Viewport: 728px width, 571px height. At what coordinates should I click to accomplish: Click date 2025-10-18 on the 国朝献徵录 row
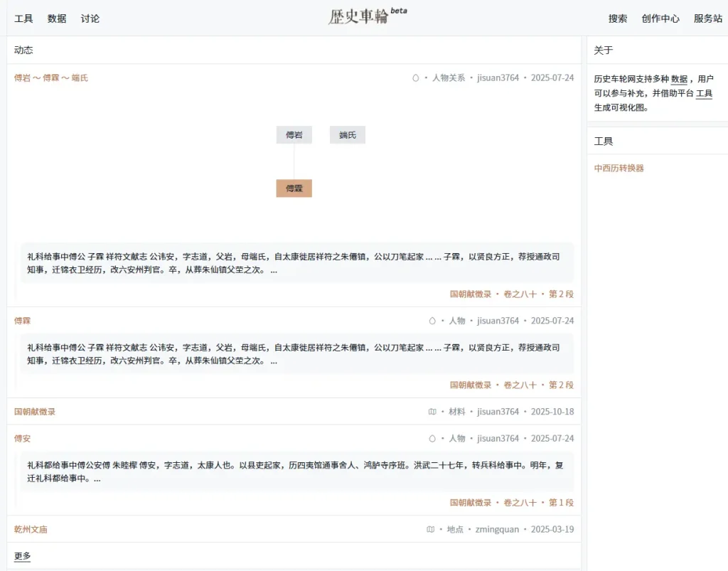tap(552, 412)
